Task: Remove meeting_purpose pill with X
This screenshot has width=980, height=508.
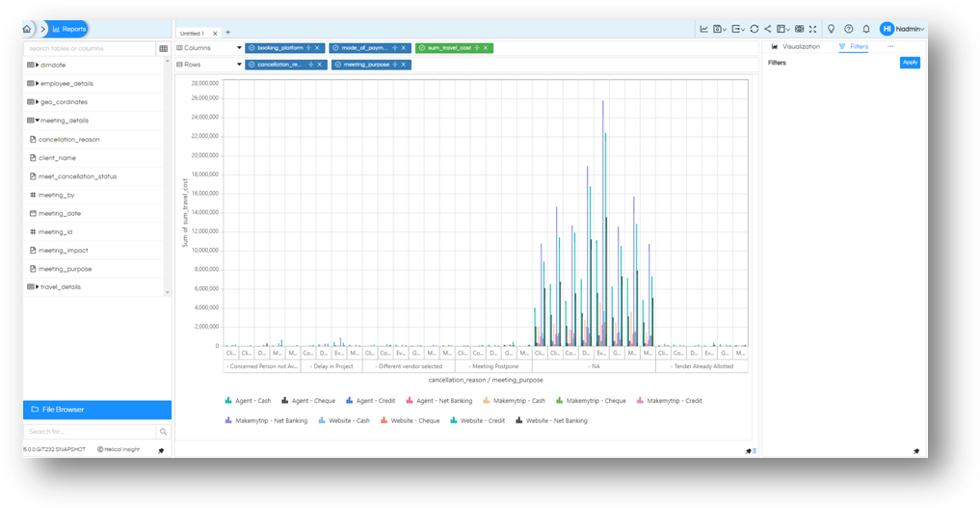Action: coord(404,65)
